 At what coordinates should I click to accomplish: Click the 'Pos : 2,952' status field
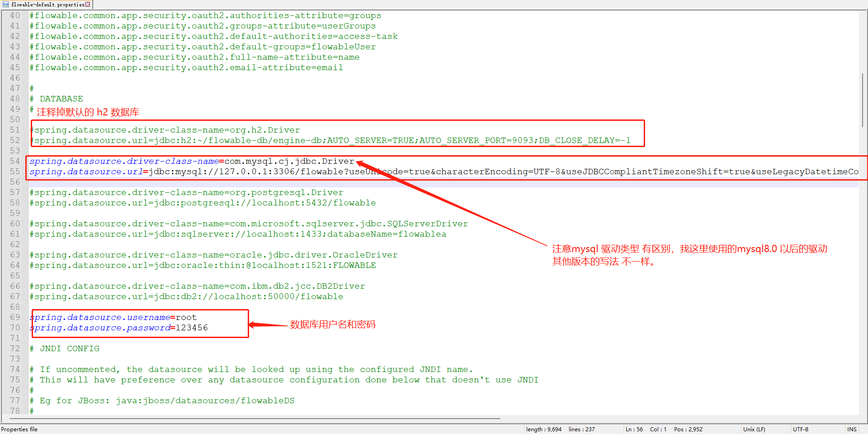pos(689,429)
